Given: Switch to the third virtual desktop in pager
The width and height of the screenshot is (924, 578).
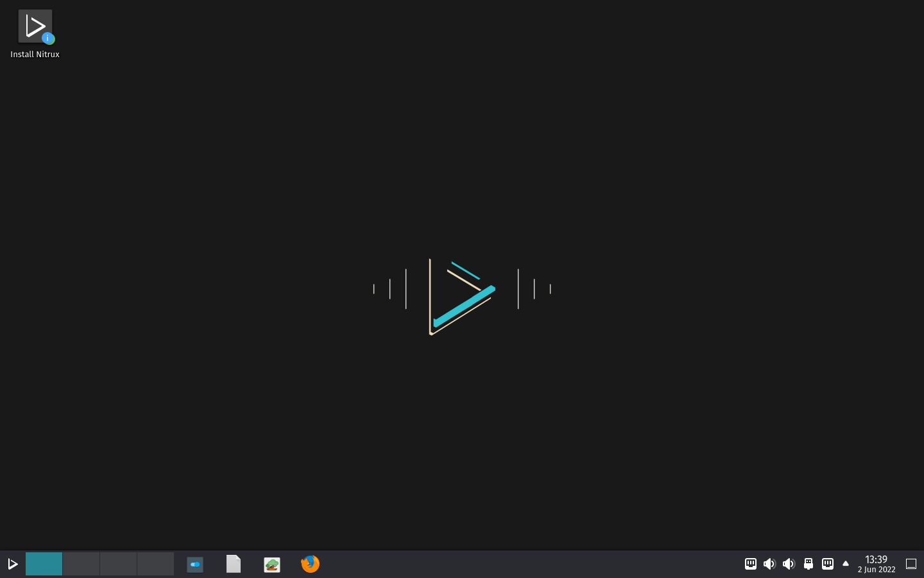Looking at the screenshot, I should tap(118, 564).
